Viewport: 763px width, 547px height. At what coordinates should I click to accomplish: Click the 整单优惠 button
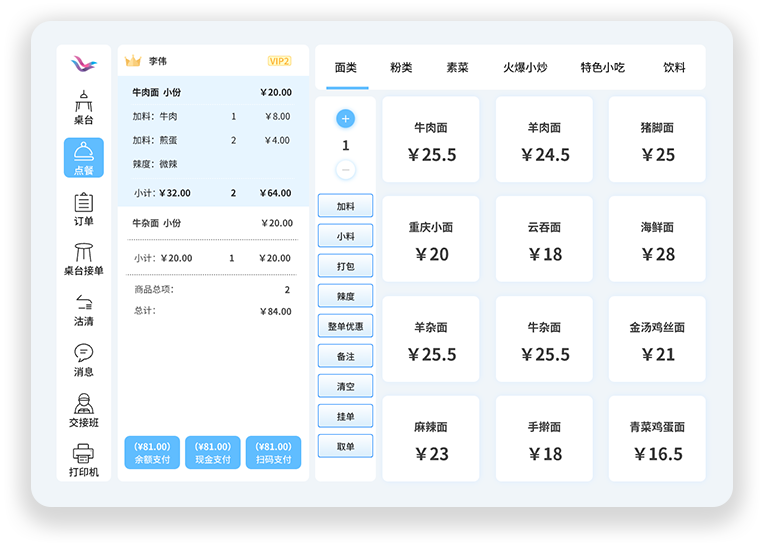(345, 326)
